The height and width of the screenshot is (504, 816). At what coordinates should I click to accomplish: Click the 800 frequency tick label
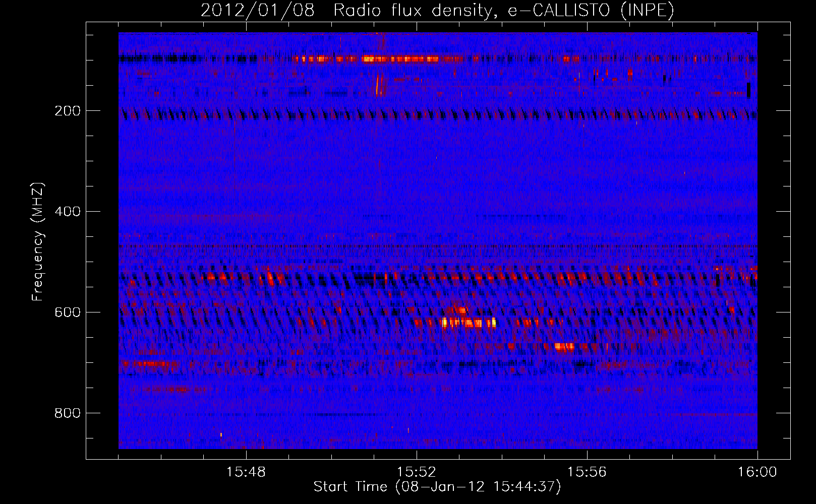click(68, 413)
